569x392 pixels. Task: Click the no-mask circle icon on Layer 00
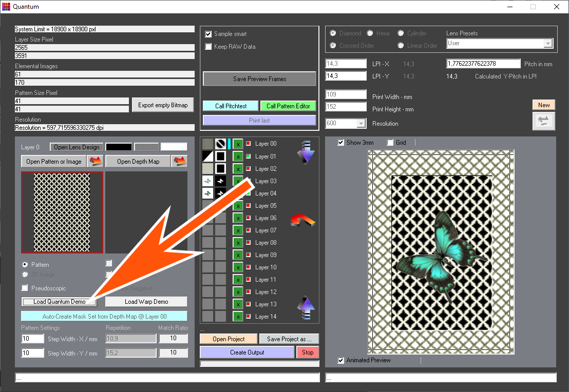click(220, 144)
